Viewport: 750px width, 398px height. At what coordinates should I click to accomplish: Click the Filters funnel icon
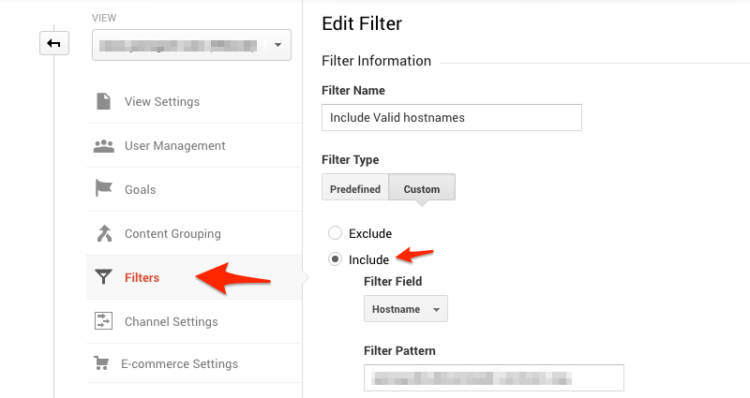coord(103,277)
